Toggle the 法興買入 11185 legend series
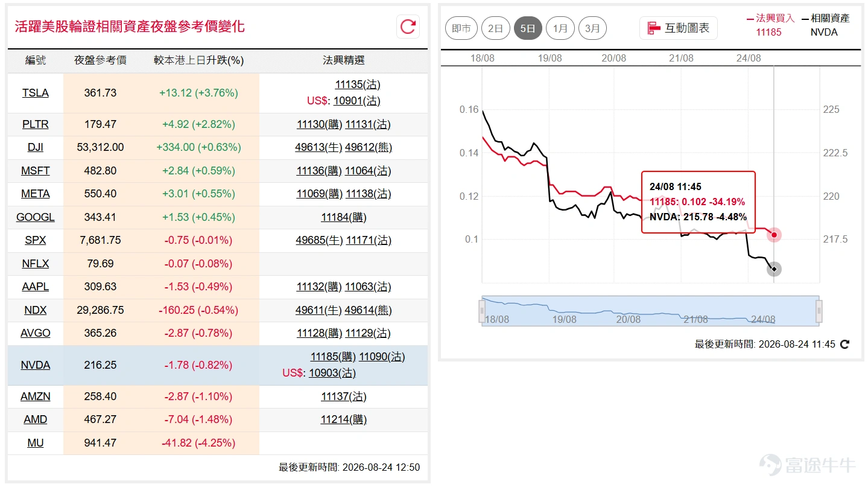The height and width of the screenshot is (487, 868). [x=770, y=25]
